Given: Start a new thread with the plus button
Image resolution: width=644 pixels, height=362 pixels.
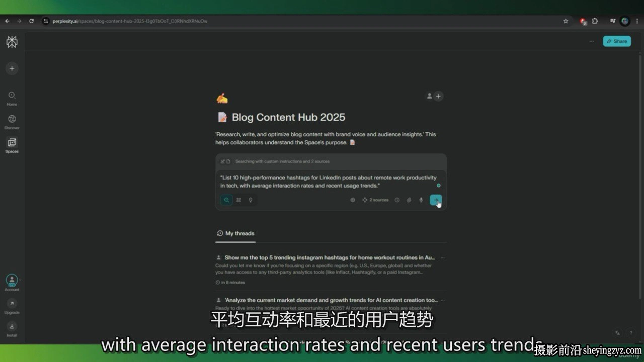Looking at the screenshot, I should [x=12, y=68].
